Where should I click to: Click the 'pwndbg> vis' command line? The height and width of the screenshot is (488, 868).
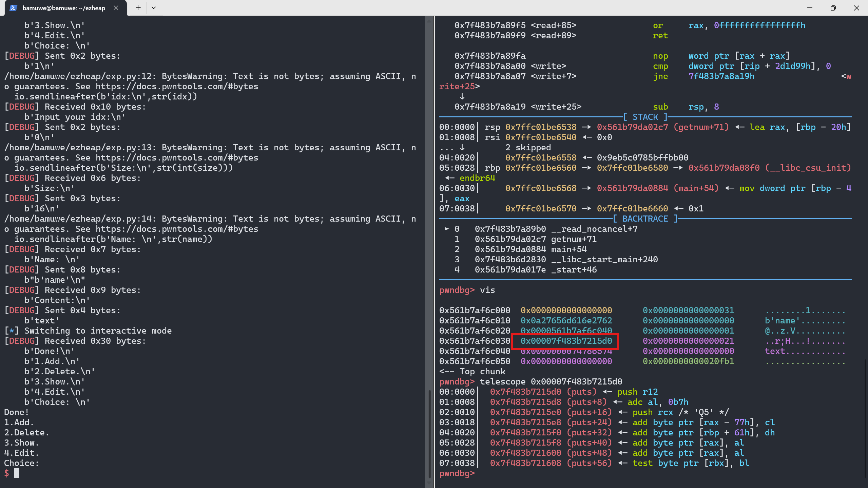click(x=467, y=290)
